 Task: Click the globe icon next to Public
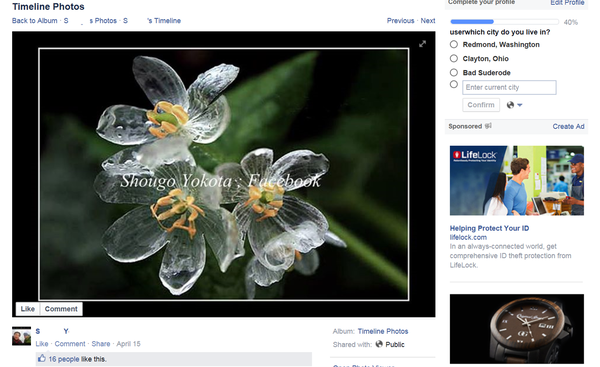pyautogui.click(x=379, y=344)
